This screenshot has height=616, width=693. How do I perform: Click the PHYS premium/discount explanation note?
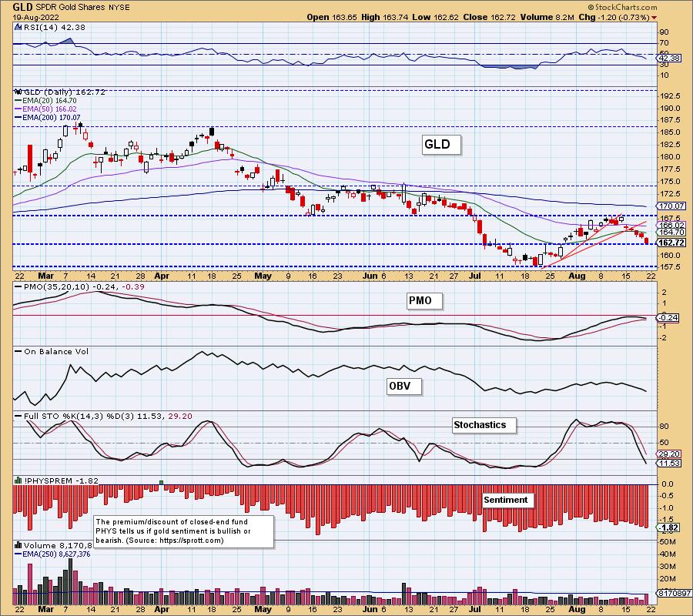(184, 531)
